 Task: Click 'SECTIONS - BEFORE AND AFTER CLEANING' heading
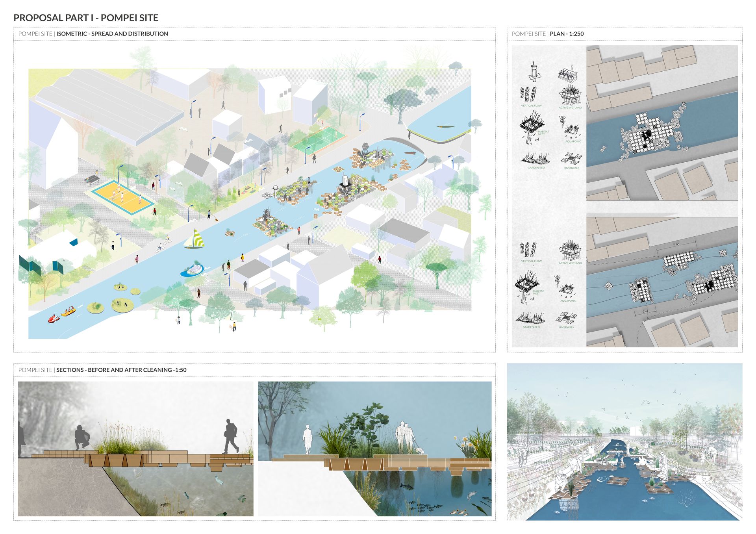click(114, 370)
